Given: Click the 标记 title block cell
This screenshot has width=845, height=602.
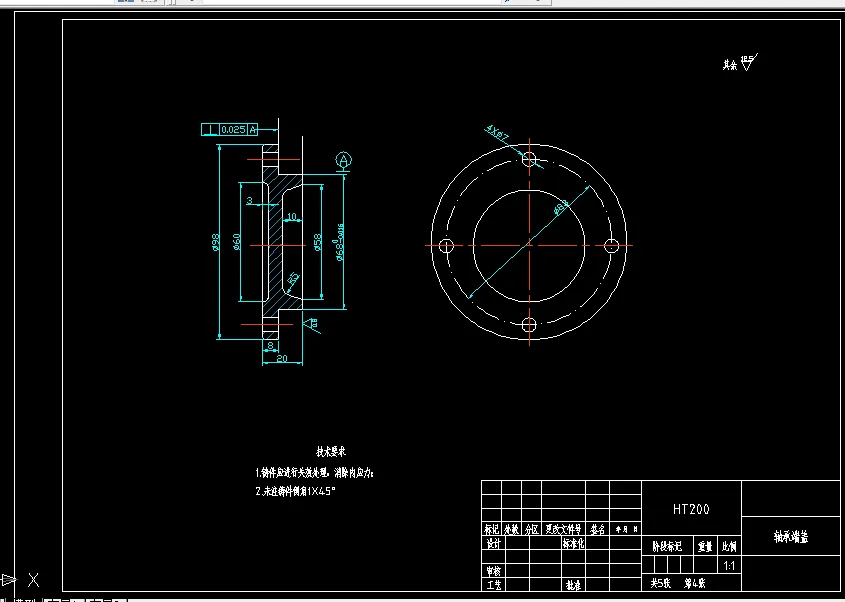Looking at the screenshot, I should [491, 529].
